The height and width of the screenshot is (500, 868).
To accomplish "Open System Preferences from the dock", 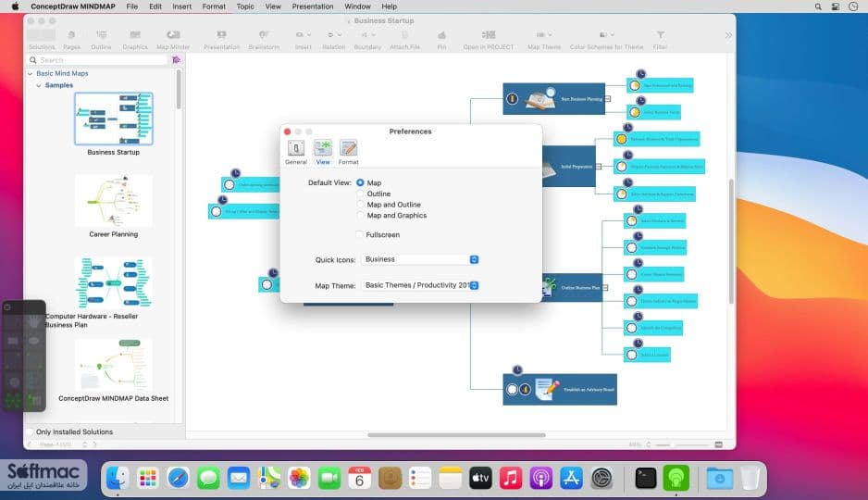I will pyautogui.click(x=601, y=478).
